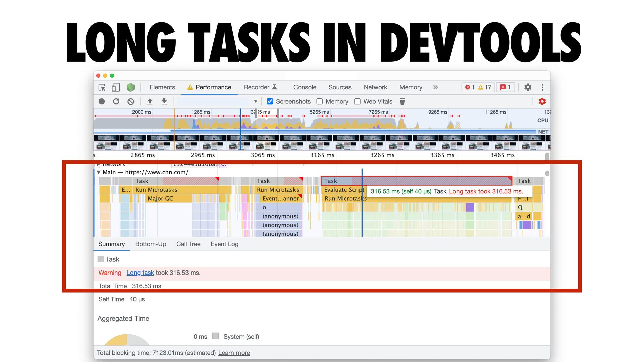The height and width of the screenshot is (362, 644).
Task: Switch to the Bottom-Up tab
Action: (x=150, y=244)
